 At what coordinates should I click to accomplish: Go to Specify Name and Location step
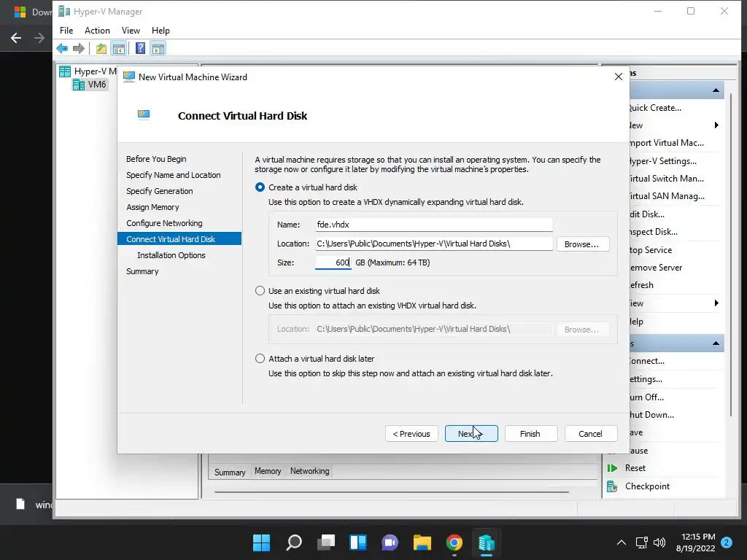(174, 175)
